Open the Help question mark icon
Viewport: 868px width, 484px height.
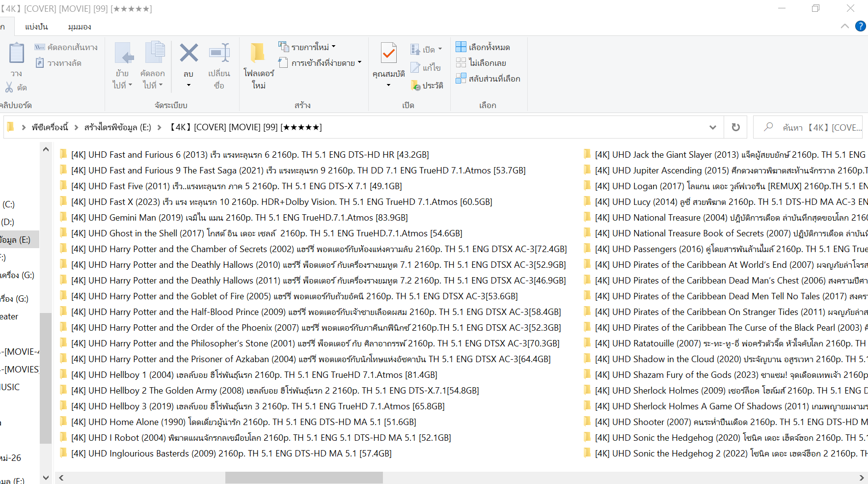tap(860, 26)
